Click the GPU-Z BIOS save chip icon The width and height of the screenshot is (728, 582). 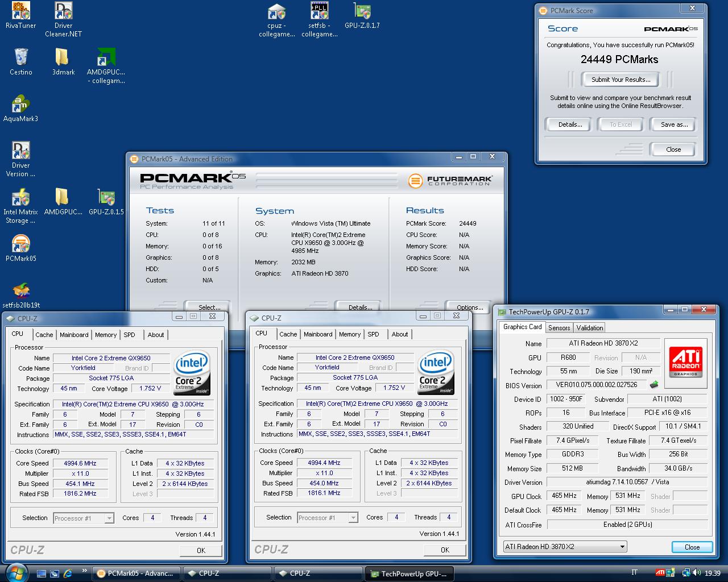click(654, 385)
